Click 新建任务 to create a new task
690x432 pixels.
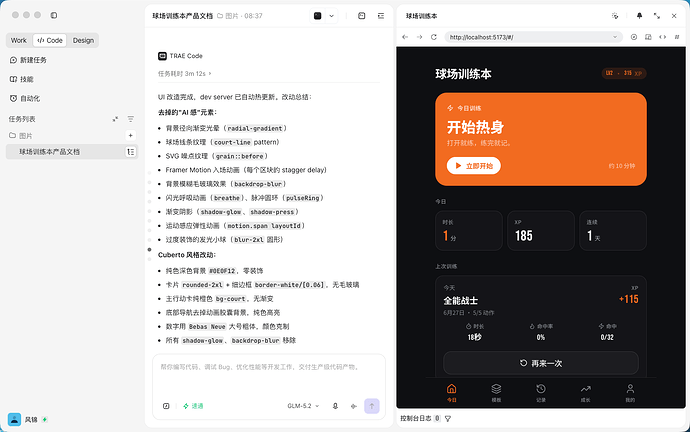pyautogui.click(x=28, y=60)
